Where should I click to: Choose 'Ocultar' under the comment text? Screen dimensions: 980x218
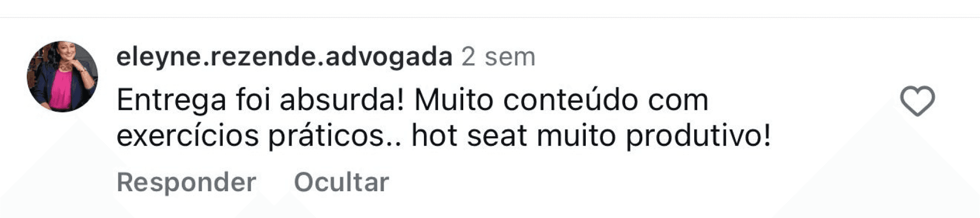tap(341, 182)
